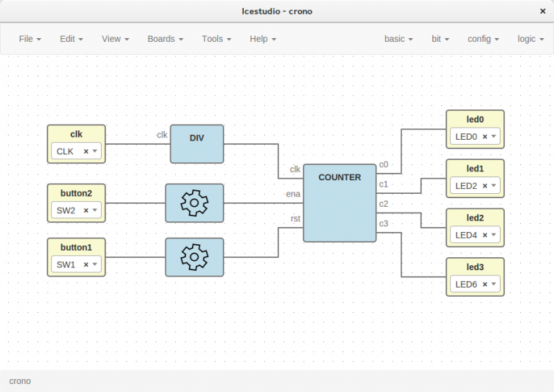Remove the LED0 pin selection x
This screenshot has width=554, height=392.
pos(485,137)
